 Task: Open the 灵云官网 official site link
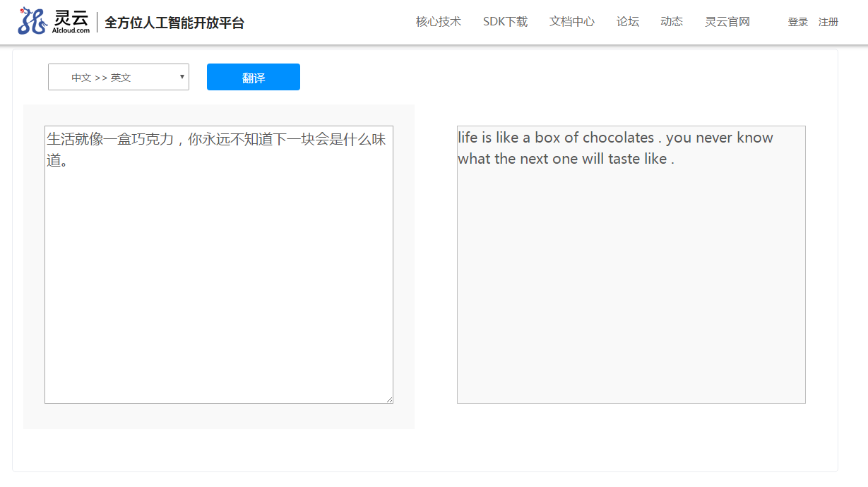(x=727, y=22)
